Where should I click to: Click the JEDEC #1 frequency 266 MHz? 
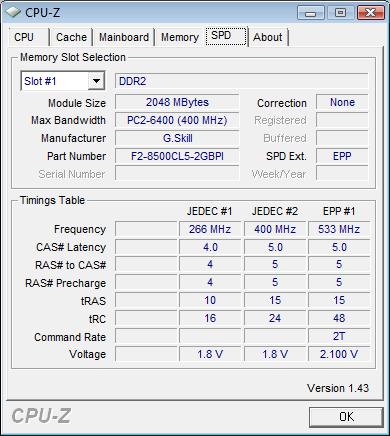[210, 229]
